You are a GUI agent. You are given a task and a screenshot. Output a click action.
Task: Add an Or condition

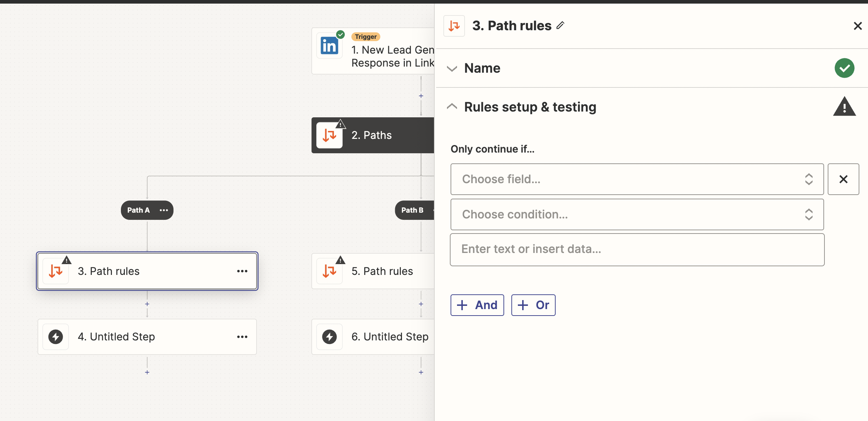[x=533, y=305]
